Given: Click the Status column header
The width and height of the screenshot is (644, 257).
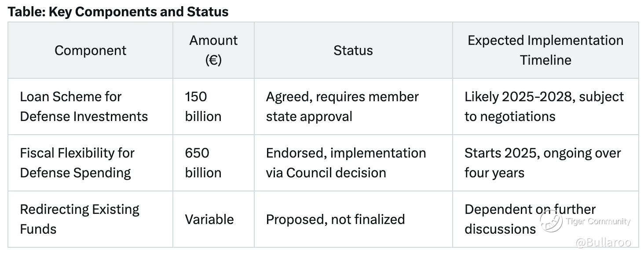Looking at the screenshot, I should [x=353, y=50].
